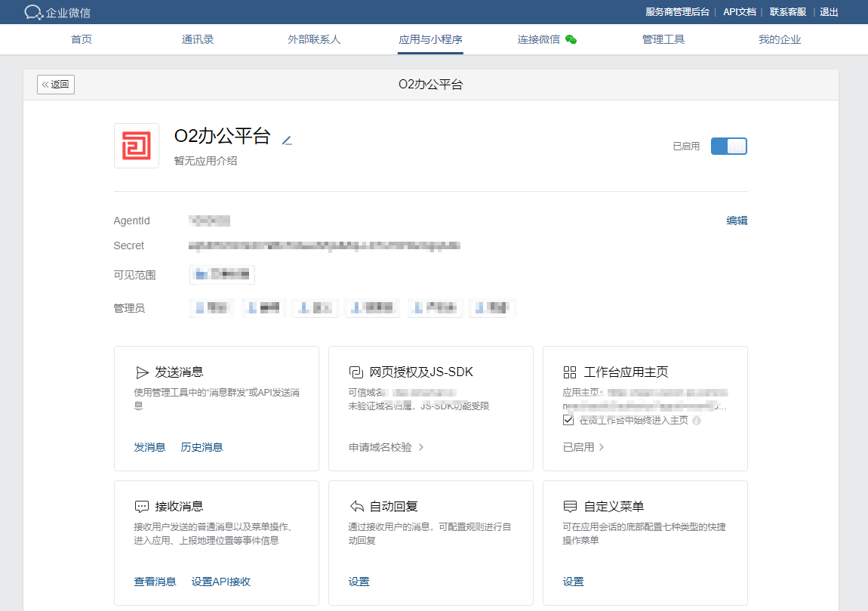868x611 pixels.
Task: Click the 返回 back button
Action: [55, 84]
